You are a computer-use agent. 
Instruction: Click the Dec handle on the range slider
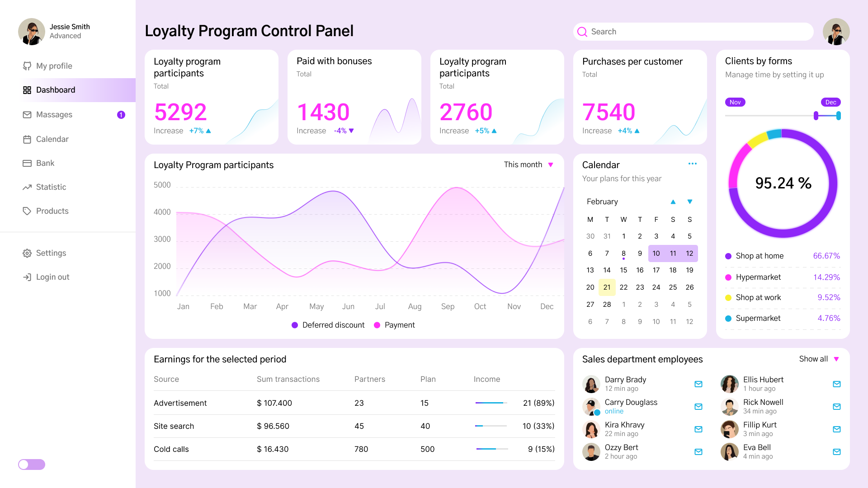tap(839, 116)
